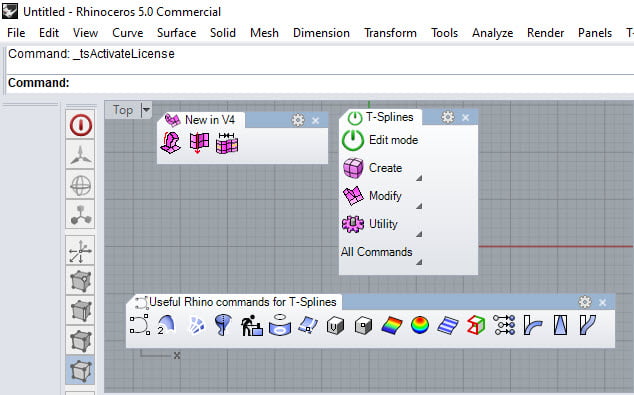Click the blue funnel-shaped surface icon
The height and width of the screenshot is (395, 634).
pyautogui.click(x=223, y=325)
